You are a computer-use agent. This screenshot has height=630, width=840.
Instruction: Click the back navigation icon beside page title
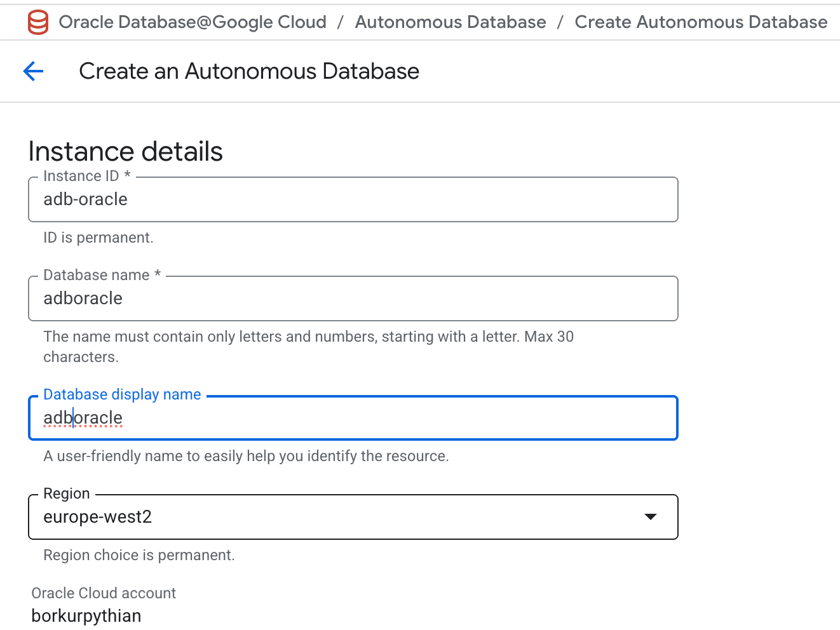point(33,71)
